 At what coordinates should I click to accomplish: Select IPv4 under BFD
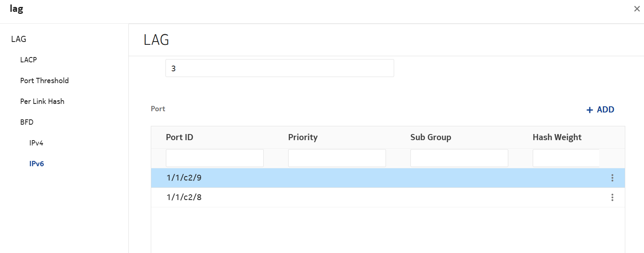point(36,143)
